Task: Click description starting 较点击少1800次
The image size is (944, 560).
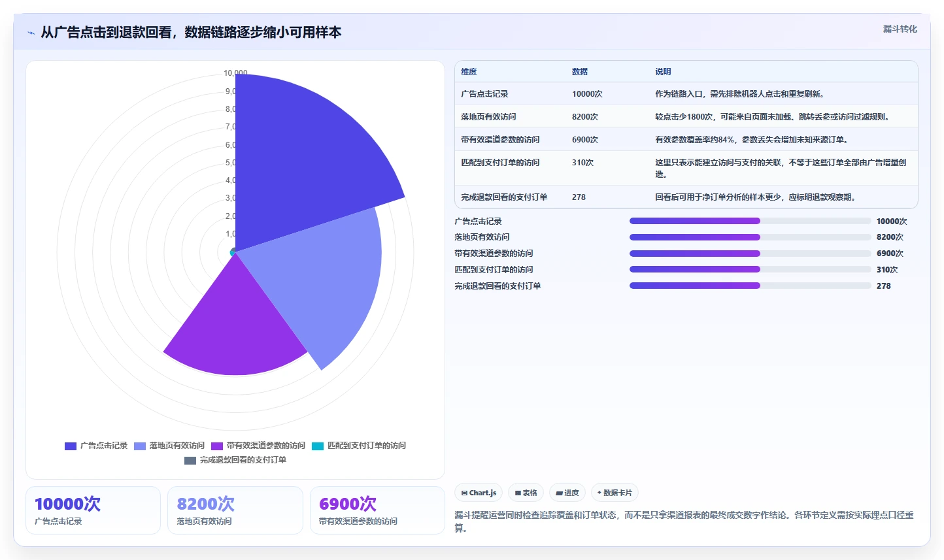Action: 772,117
